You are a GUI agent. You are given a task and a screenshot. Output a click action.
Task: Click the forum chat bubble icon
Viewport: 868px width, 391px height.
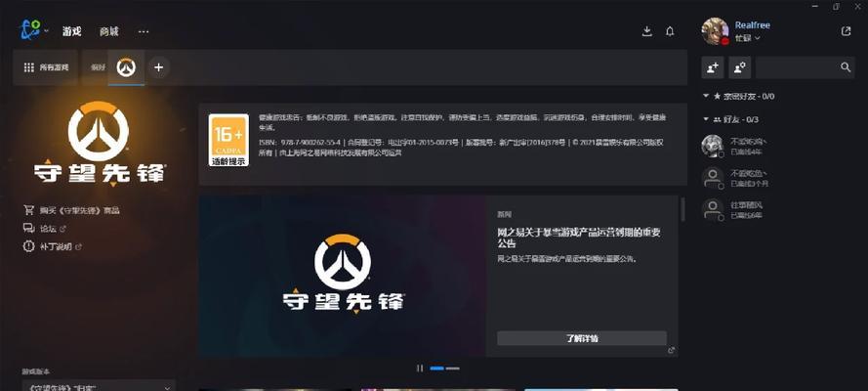(x=28, y=228)
